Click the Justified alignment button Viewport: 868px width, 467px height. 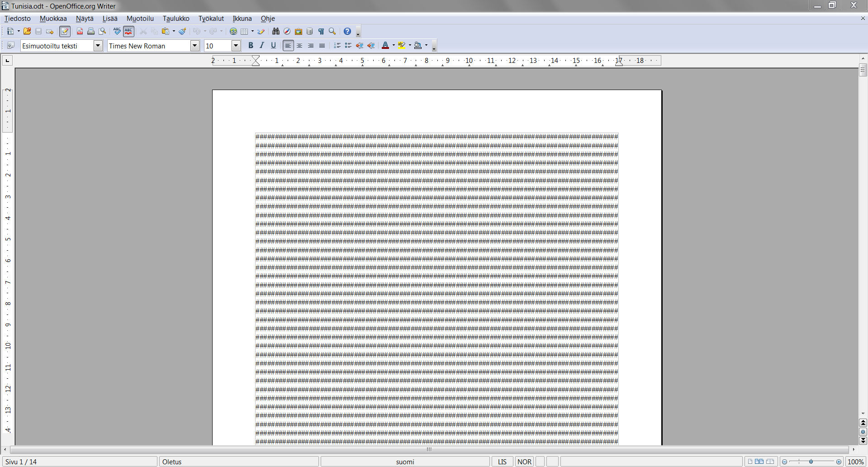322,46
